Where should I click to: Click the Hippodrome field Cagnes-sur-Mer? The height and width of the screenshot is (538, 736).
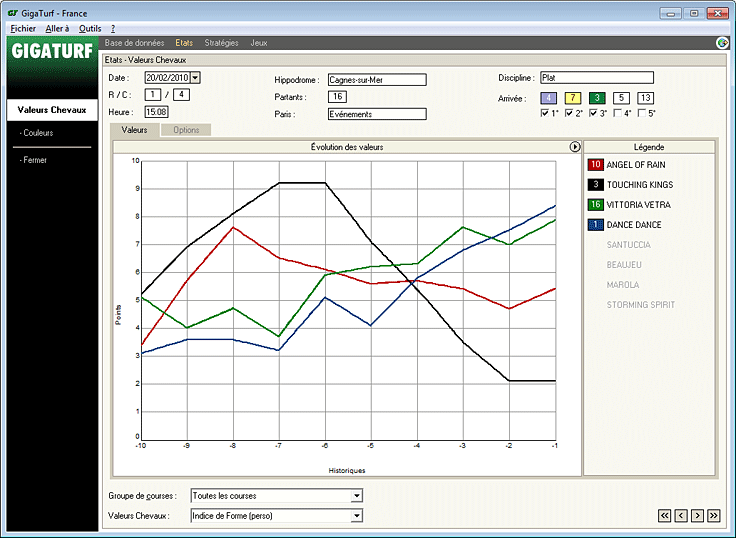coord(377,80)
